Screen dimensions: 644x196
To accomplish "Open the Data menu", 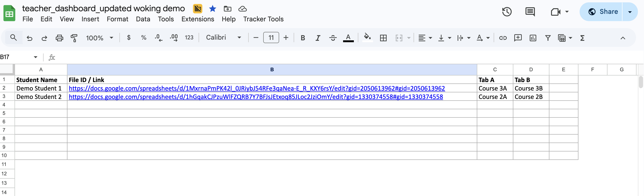I will point(143,19).
